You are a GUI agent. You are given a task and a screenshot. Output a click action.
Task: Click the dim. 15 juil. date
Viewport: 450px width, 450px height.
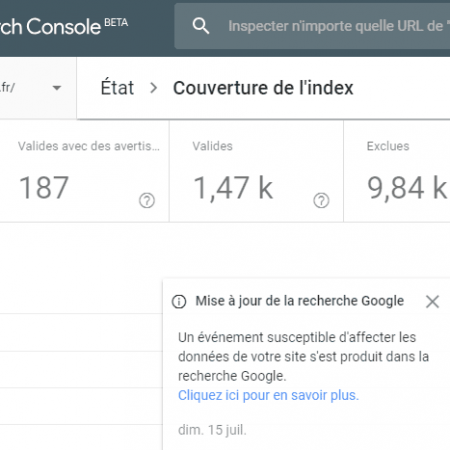tap(212, 430)
